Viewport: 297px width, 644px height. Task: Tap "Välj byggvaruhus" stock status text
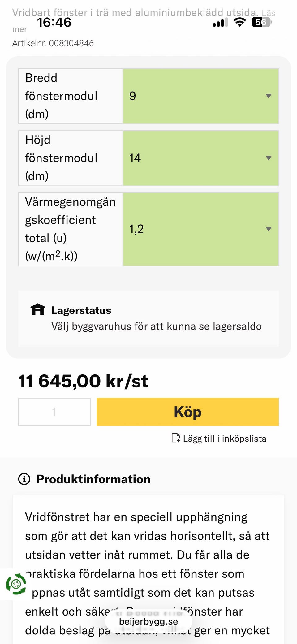coord(156,326)
